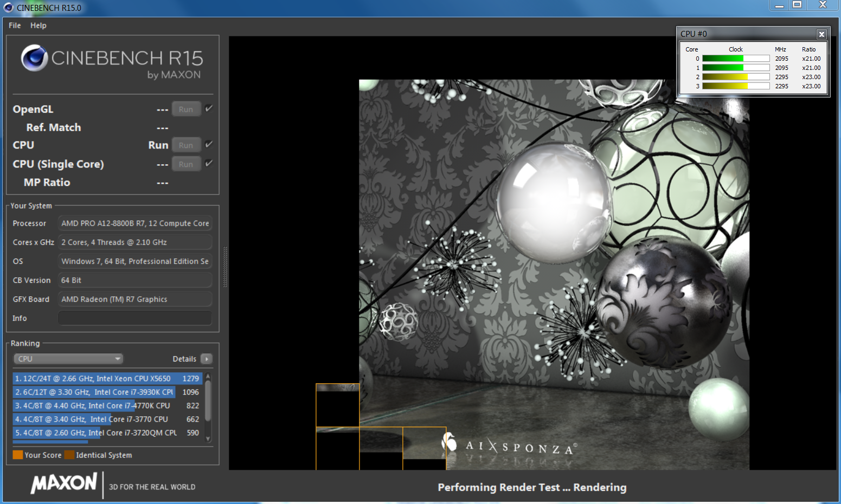
Task: Click the Performing Render Test status text
Action: (x=532, y=487)
